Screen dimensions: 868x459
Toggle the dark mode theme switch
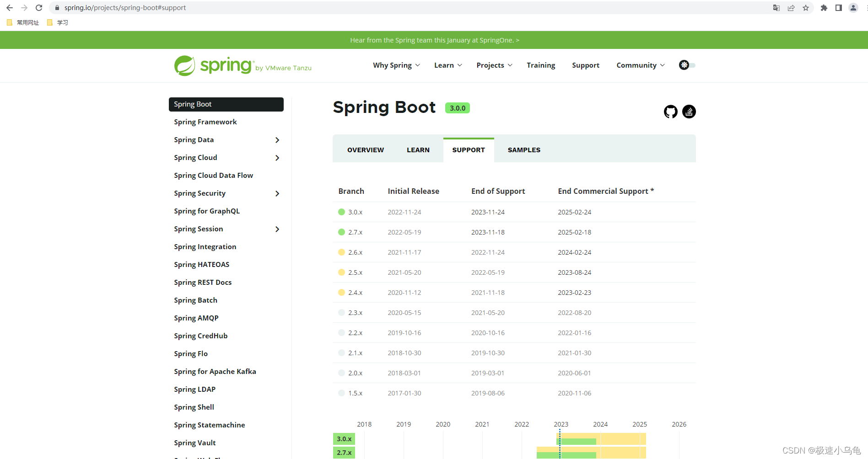pos(687,65)
